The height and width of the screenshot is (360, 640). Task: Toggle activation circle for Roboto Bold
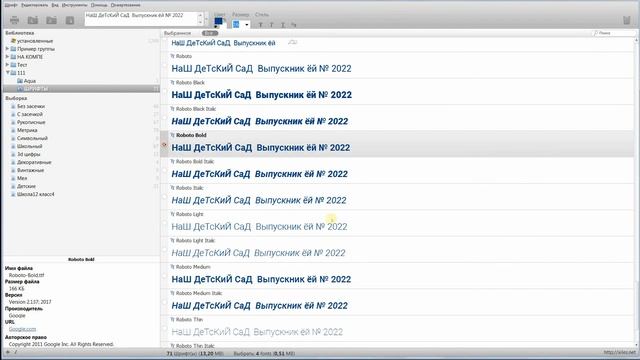(x=164, y=144)
